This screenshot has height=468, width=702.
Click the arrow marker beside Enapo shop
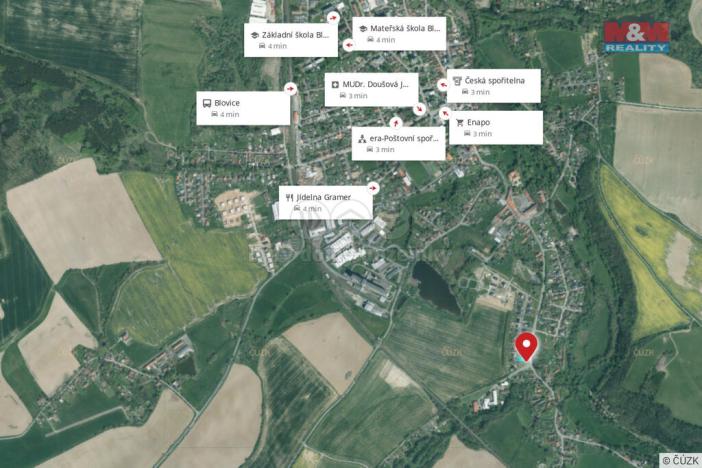(x=445, y=114)
